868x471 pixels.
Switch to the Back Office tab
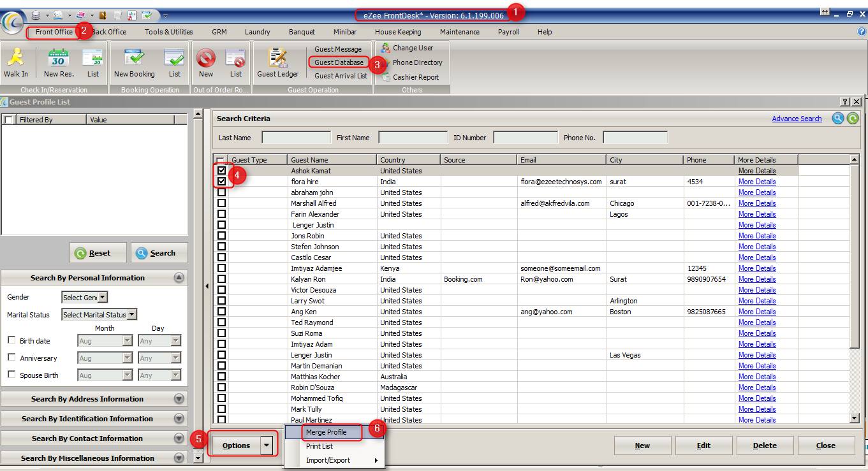pos(109,32)
